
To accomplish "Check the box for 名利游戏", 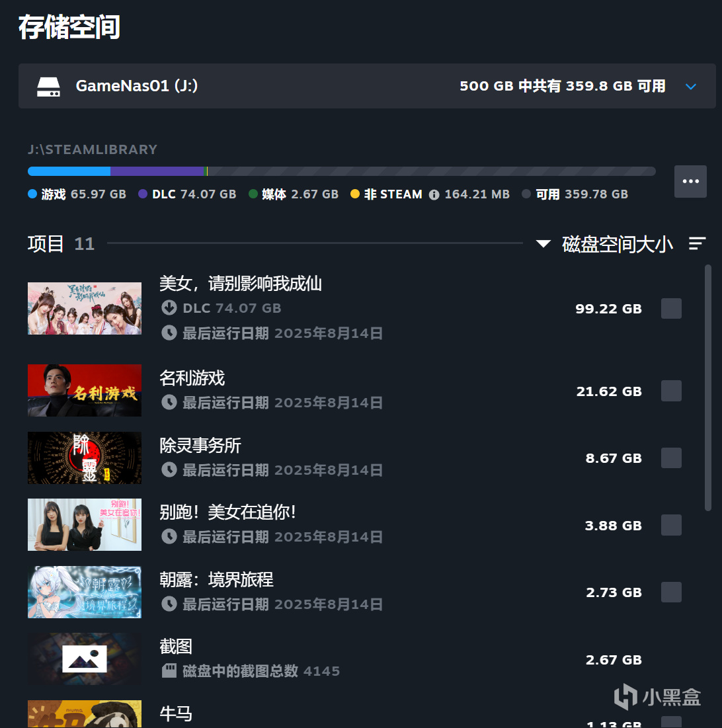I will [x=671, y=391].
